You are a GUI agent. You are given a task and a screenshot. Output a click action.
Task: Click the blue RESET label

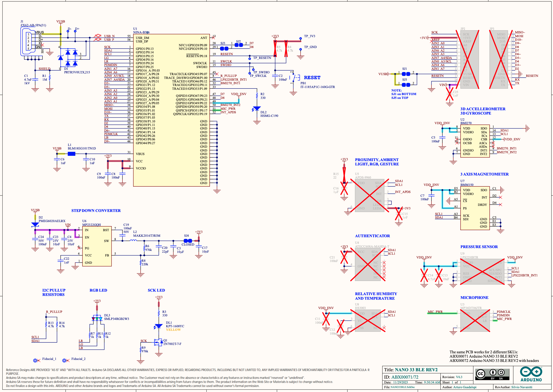[x=312, y=77]
